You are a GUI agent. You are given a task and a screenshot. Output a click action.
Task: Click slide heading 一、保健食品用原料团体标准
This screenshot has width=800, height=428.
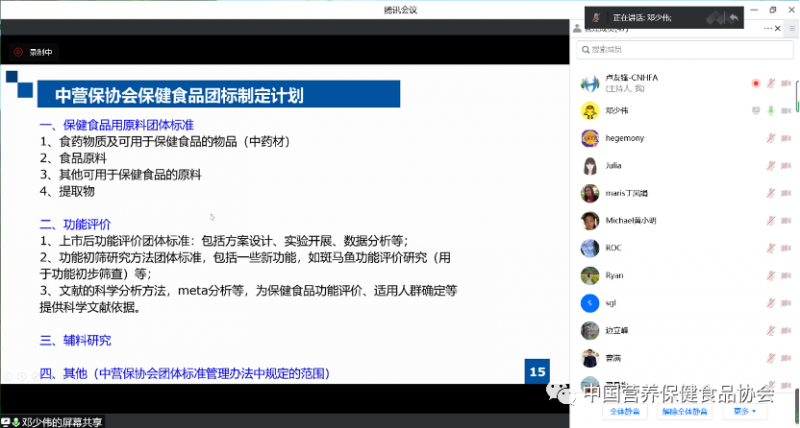click(x=117, y=125)
